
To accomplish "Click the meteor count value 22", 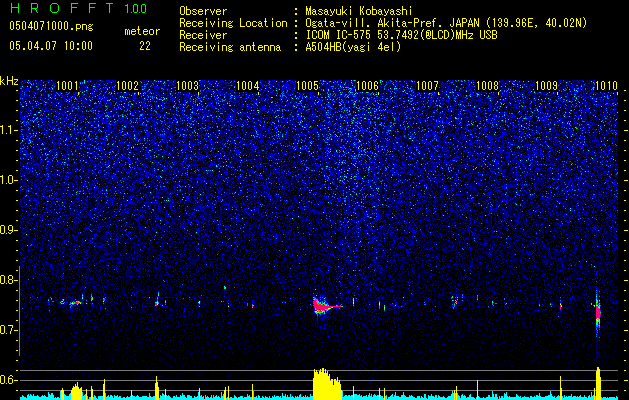I will [x=145, y=46].
